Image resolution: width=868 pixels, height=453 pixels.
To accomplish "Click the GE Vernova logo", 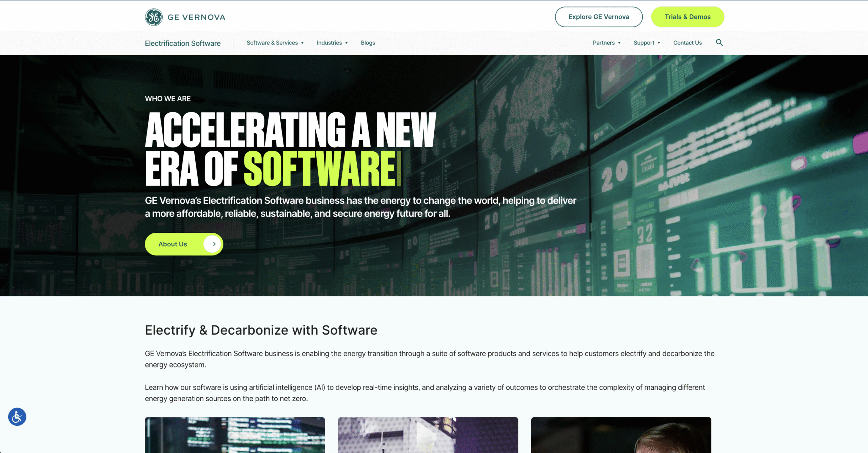I will coord(185,17).
